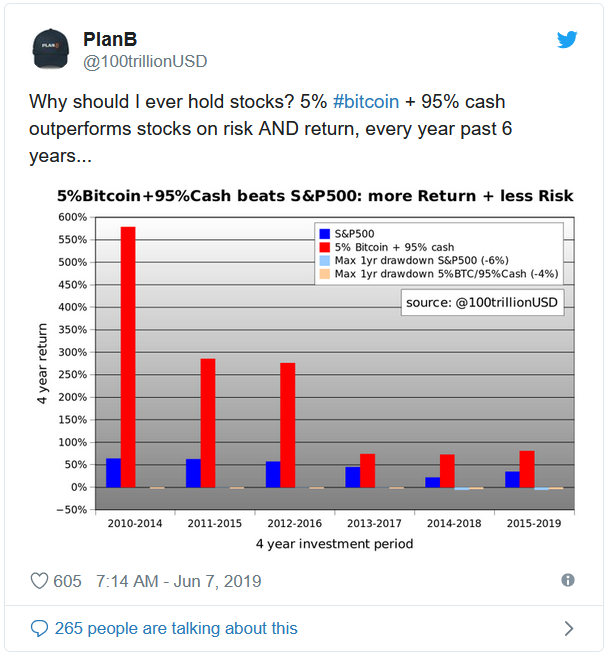The height and width of the screenshot is (656, 608).
Task: Click the PlanB display name
Action: point(110,39)
